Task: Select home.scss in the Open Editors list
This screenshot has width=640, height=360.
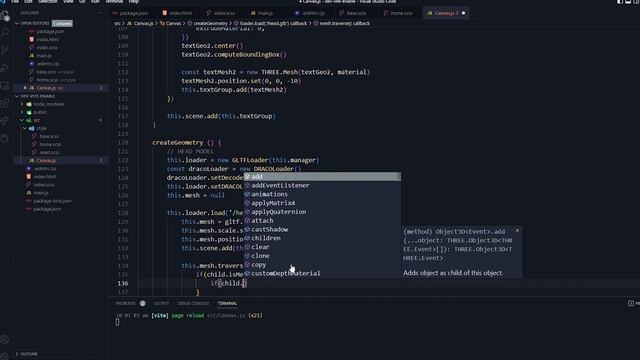Action: pos(48,80)
